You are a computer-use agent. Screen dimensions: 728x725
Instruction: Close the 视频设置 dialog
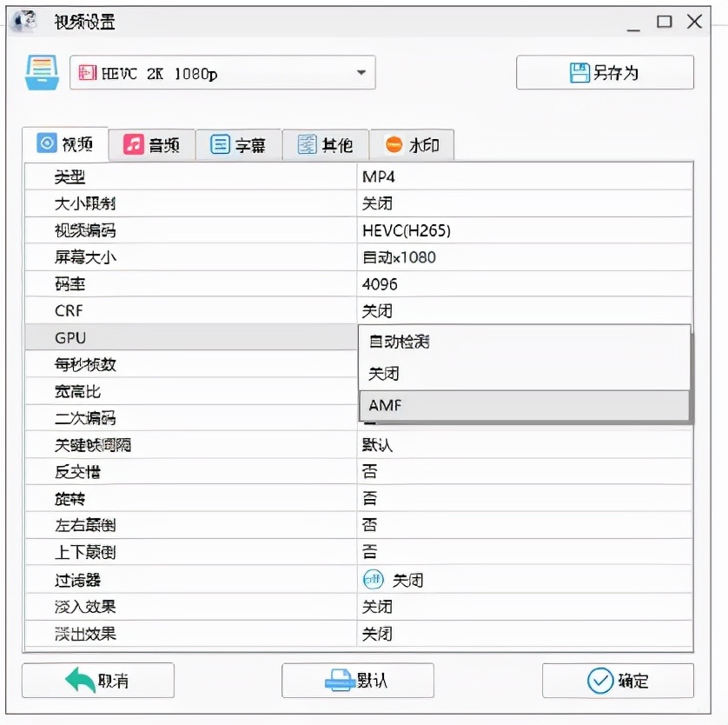(695, 22)
